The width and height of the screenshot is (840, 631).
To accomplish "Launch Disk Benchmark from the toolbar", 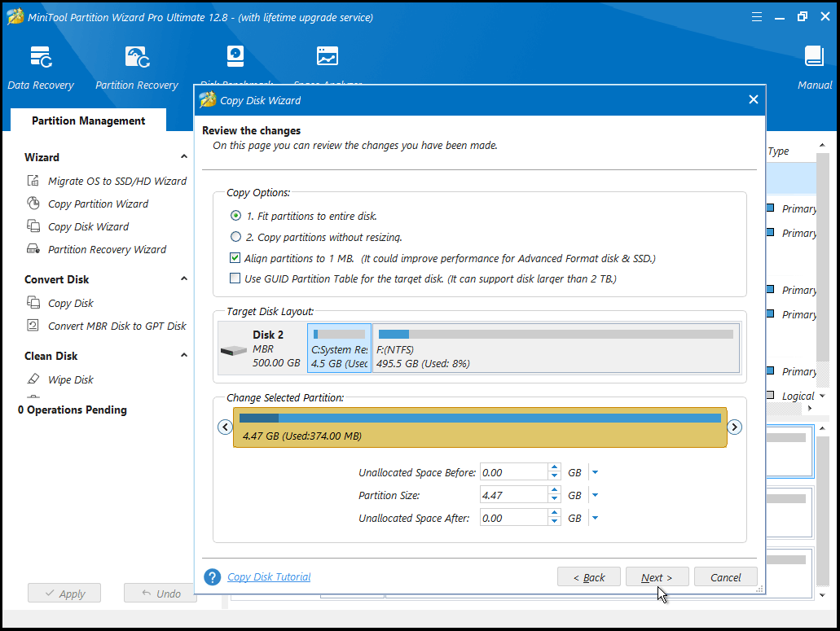I will tap(235, 56).
